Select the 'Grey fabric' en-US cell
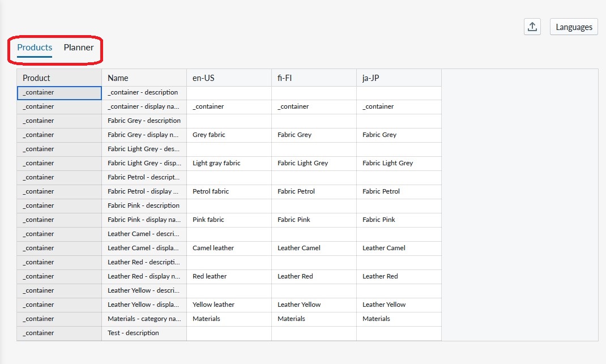This screenshot has height=364, width=606. tap(229, 135)
